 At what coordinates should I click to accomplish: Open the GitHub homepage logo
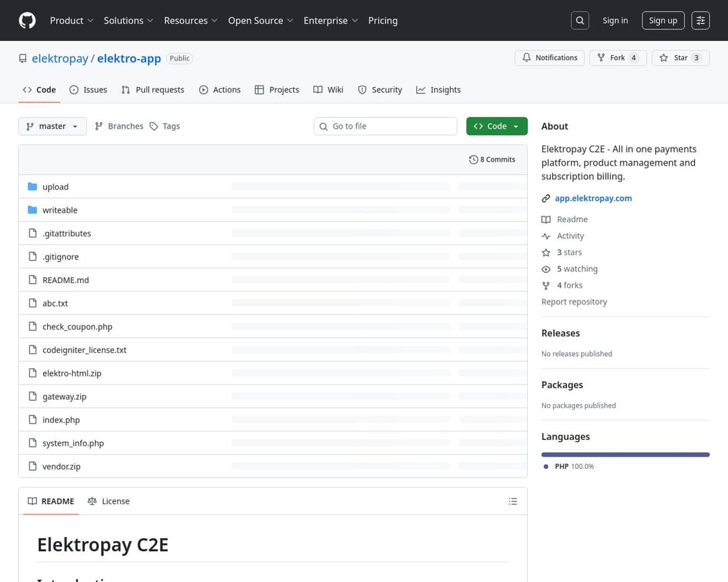point(28,20)
